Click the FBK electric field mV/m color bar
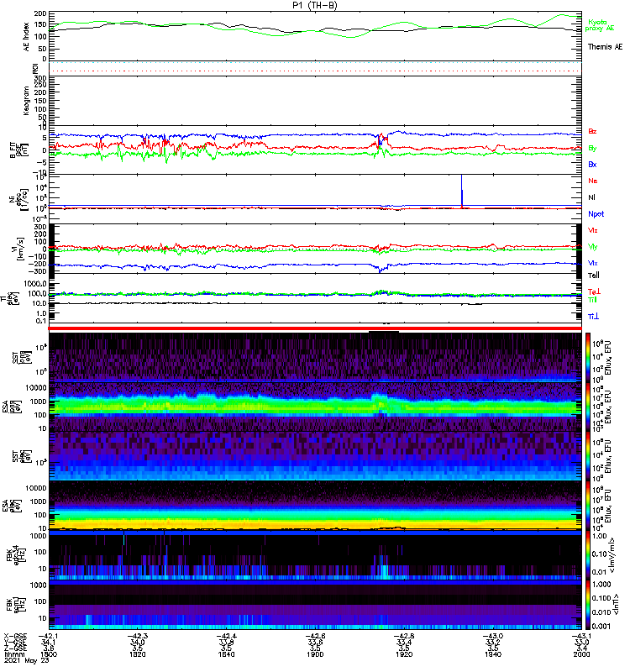630x672 pixels. click(588, 555)
